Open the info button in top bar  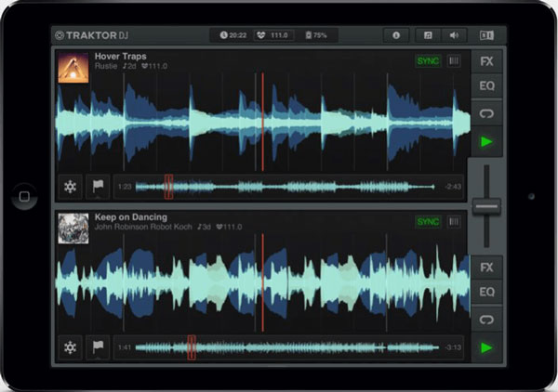pyautogui.click(x=396, y=35)
